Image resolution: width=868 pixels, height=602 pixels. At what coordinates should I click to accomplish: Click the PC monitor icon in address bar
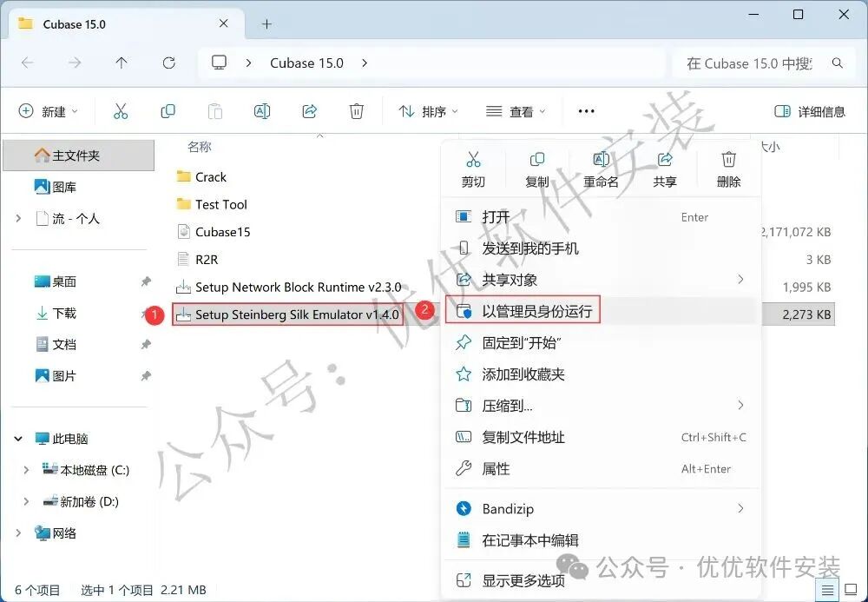220,63
